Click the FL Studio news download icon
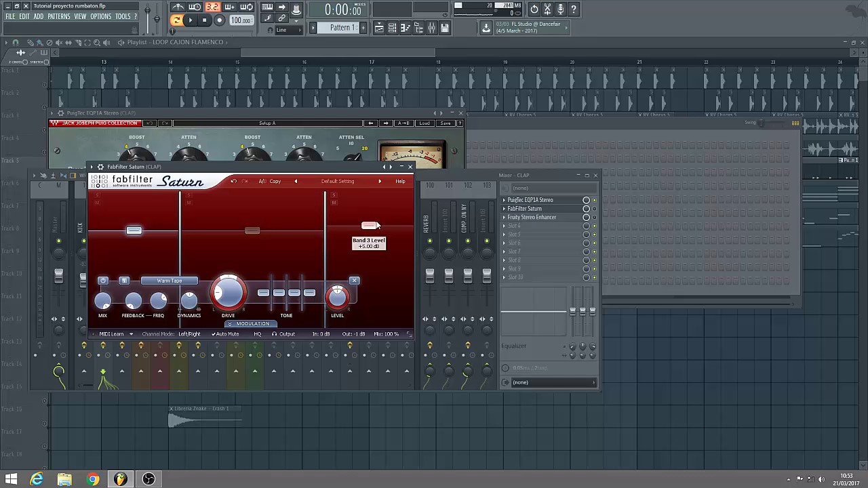The height and width of the screenshot is (488, 868). [x=486, y=28]
